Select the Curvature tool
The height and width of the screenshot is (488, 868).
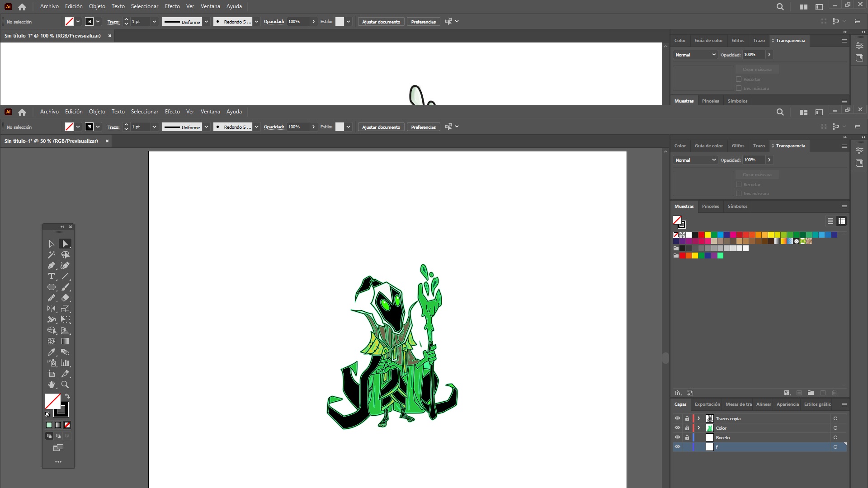65,266
